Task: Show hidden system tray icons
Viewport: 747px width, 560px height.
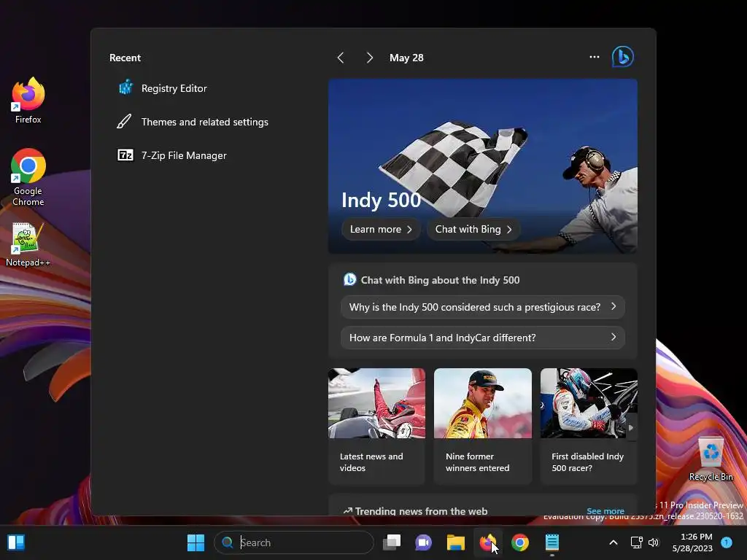Action: [614, 542]
